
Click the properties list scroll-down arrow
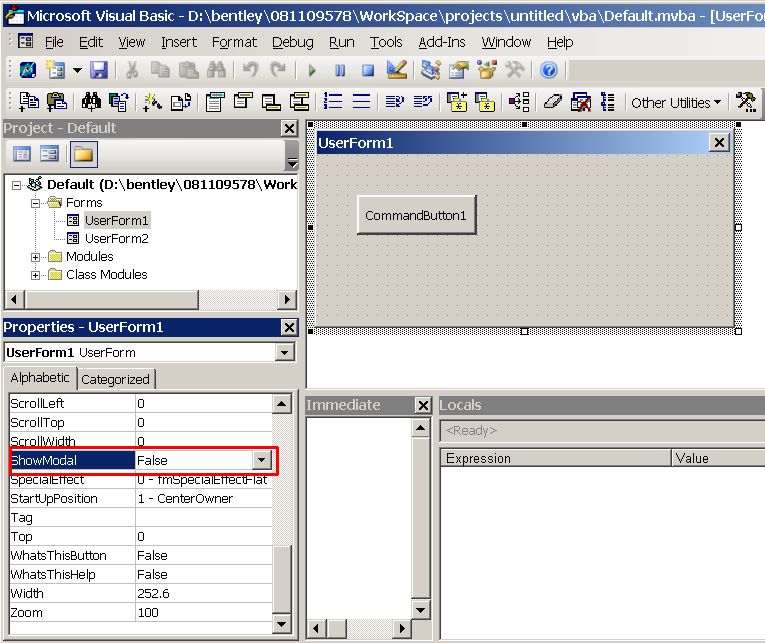coord(282,624)
